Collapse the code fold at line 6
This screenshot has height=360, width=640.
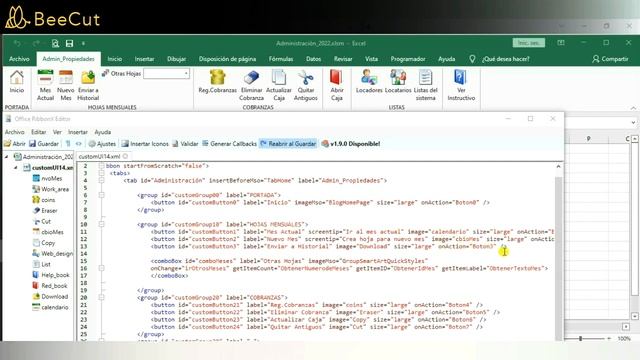click(102, 195)
